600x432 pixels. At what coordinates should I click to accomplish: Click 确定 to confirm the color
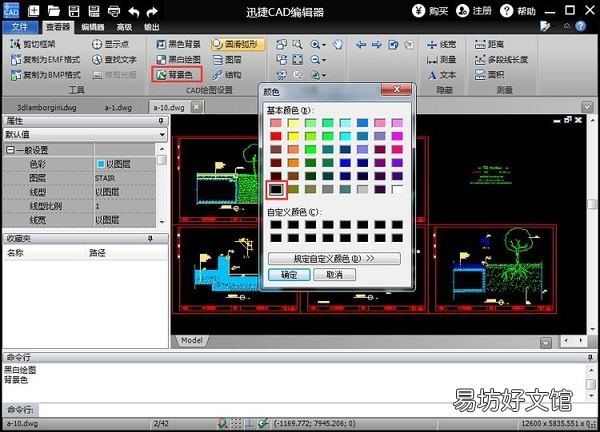click(x=289, y=275)
